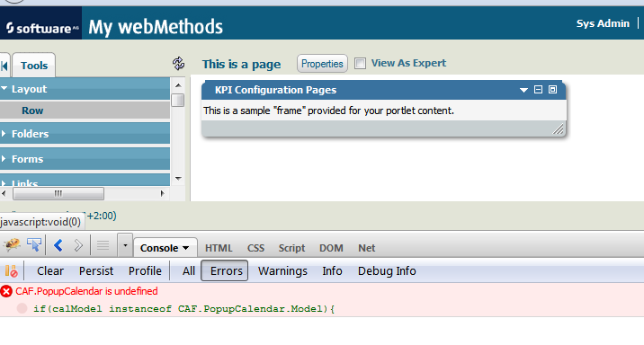Screen dimensions: 644x345
Task: Activate the Firebug inspect element tool
Action: pyautogui.click(x=33, y=245)
